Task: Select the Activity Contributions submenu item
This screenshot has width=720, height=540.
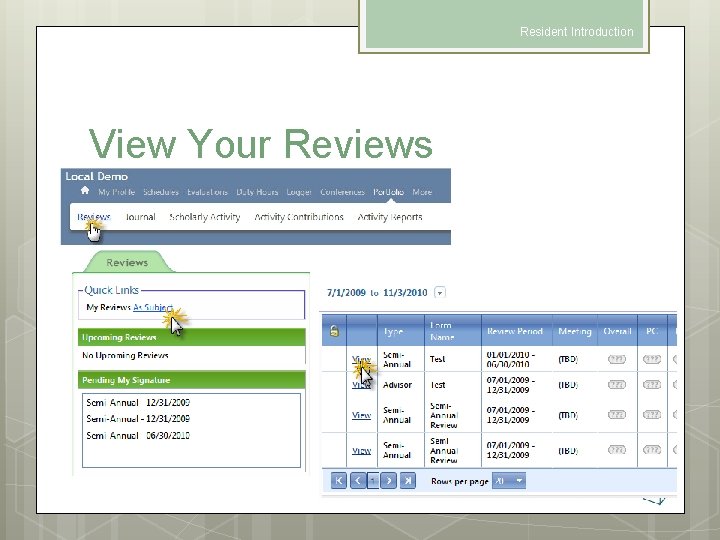Action: click(x=299, y=217)
